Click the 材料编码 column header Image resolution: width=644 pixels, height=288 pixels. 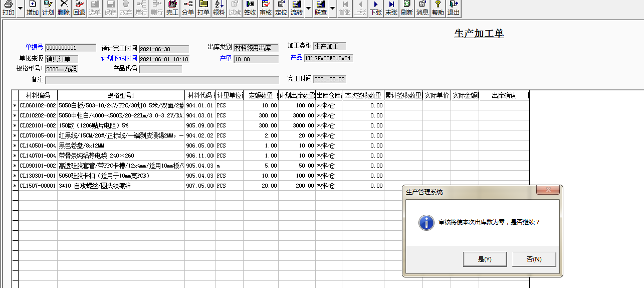coord(38,95)
